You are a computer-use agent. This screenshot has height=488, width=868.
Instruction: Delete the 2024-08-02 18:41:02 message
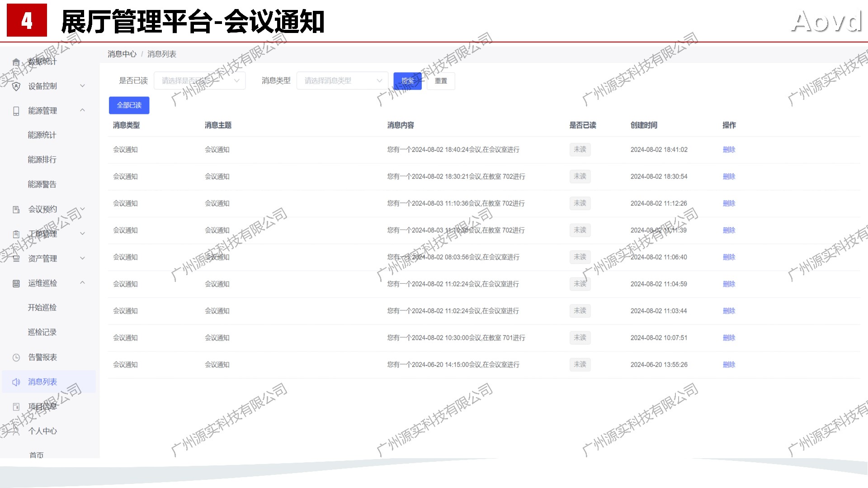coord(729,150)
